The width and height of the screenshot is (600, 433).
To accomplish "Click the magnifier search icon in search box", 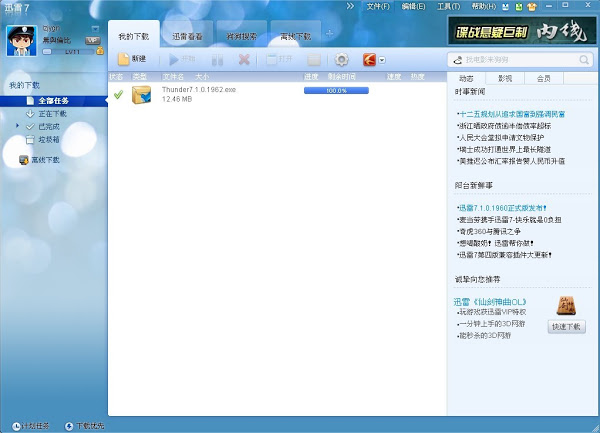I will [584, 60].
